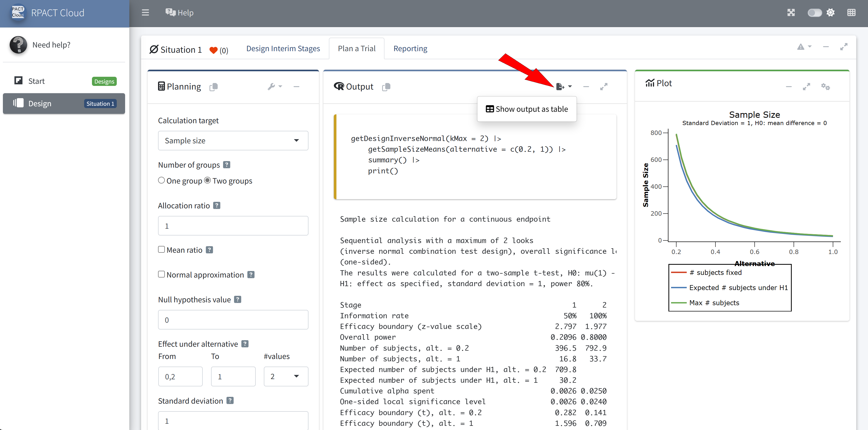Screen dimensions: 868x430
Task: Check the Normal approximation checkbox
Action: tap(161, 274)
